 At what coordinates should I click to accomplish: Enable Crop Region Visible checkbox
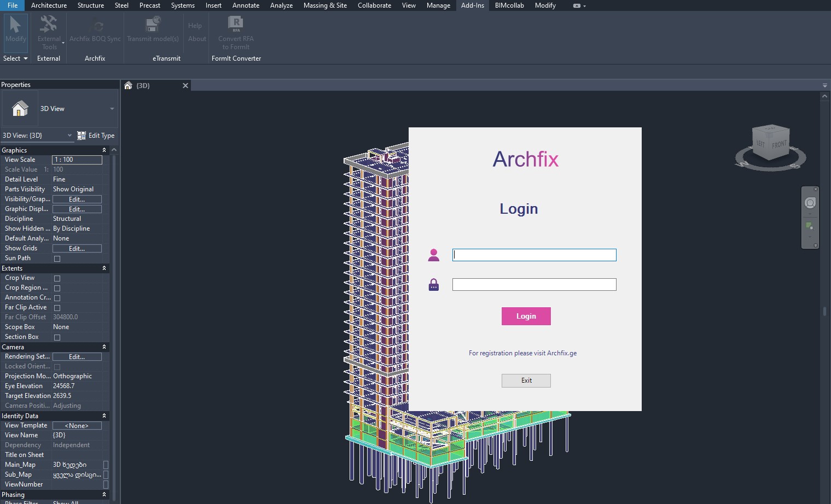(x=57, y=288)
